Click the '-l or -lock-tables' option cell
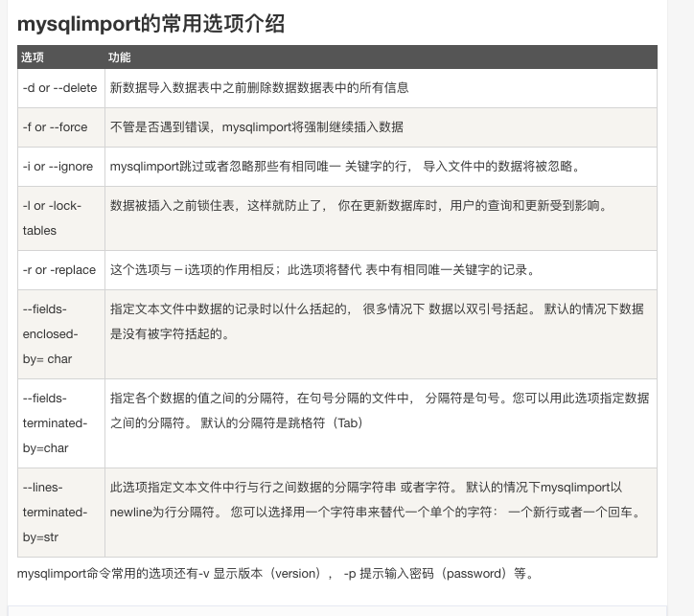 (61, 218)
